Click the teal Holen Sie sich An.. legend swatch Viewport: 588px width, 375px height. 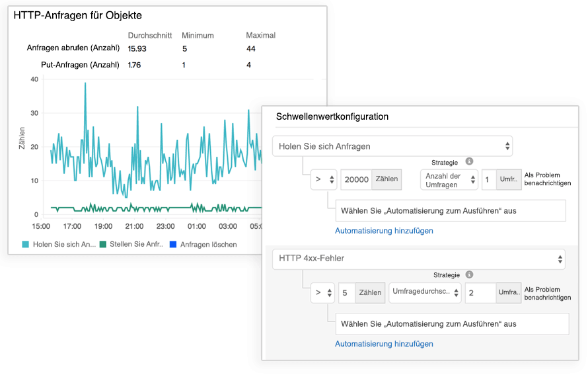tap(26, 245)
